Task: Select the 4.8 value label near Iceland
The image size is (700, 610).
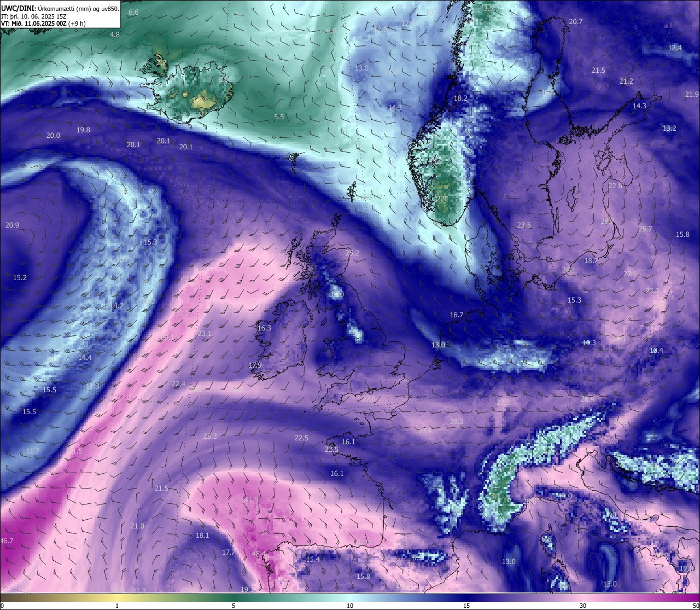Action: (x=115, y=34)
